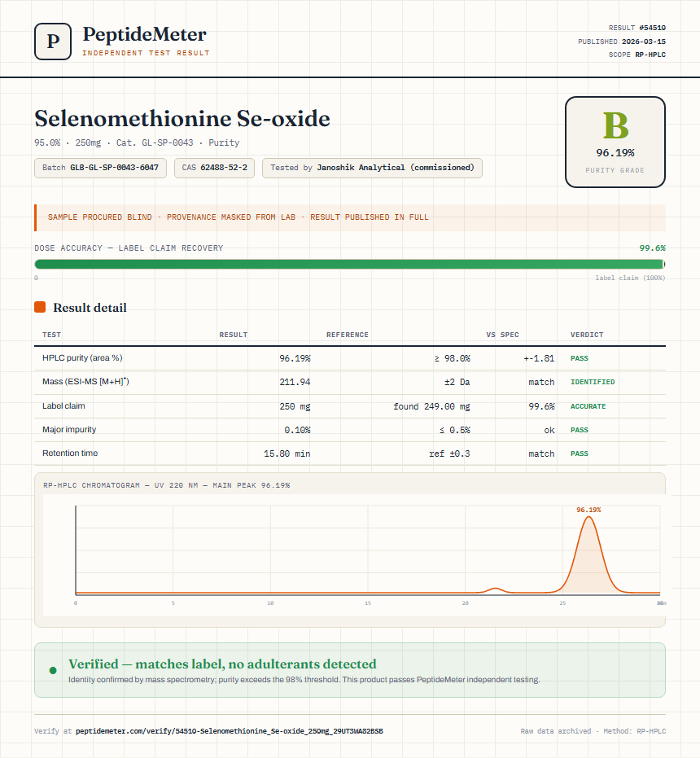
Task: Click the INDEPENDENT TEST RESULT tagline
Action: point(146,53)
